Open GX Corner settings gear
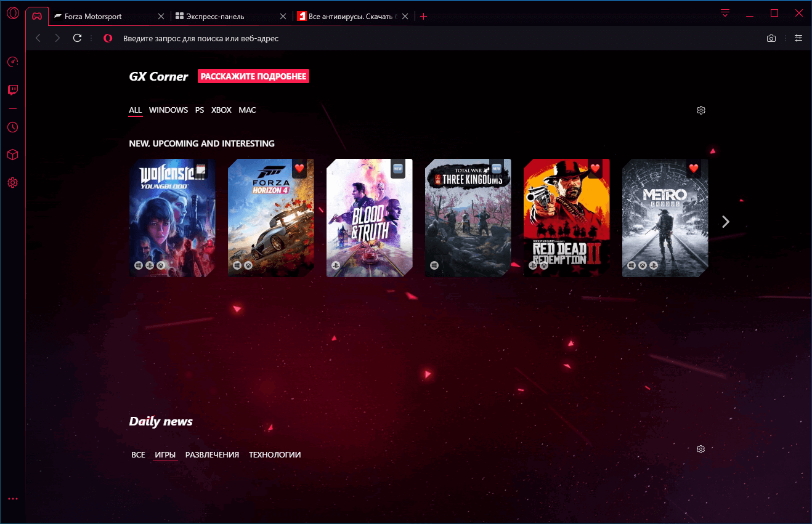 coord(700,110)
